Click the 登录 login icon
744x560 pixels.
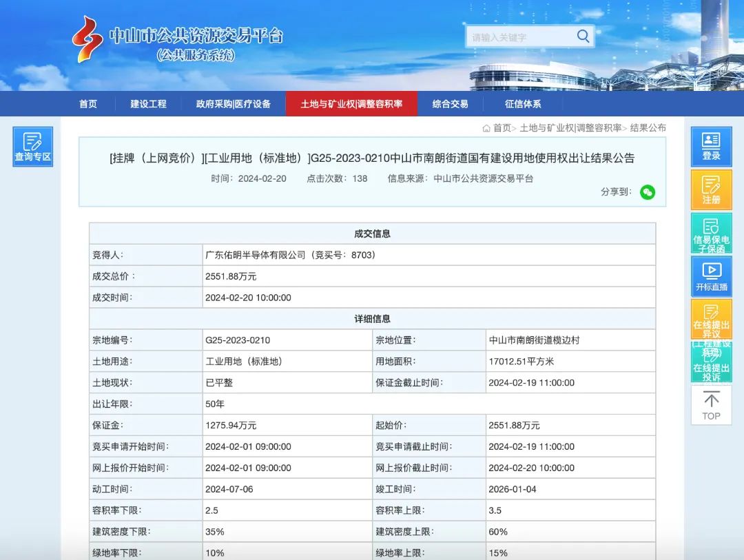(711, 147)
